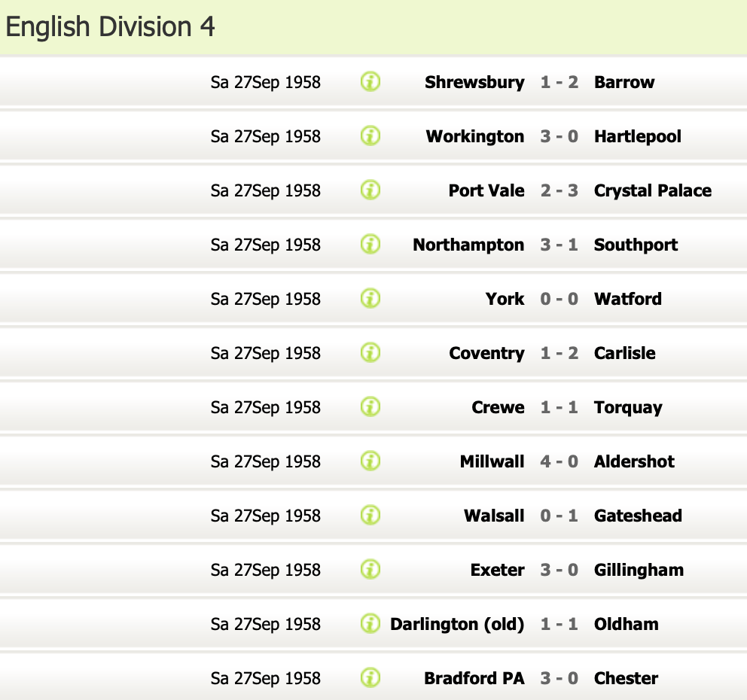
Task: Open match info for Northampton vs Southport
Action: (370, 245)
